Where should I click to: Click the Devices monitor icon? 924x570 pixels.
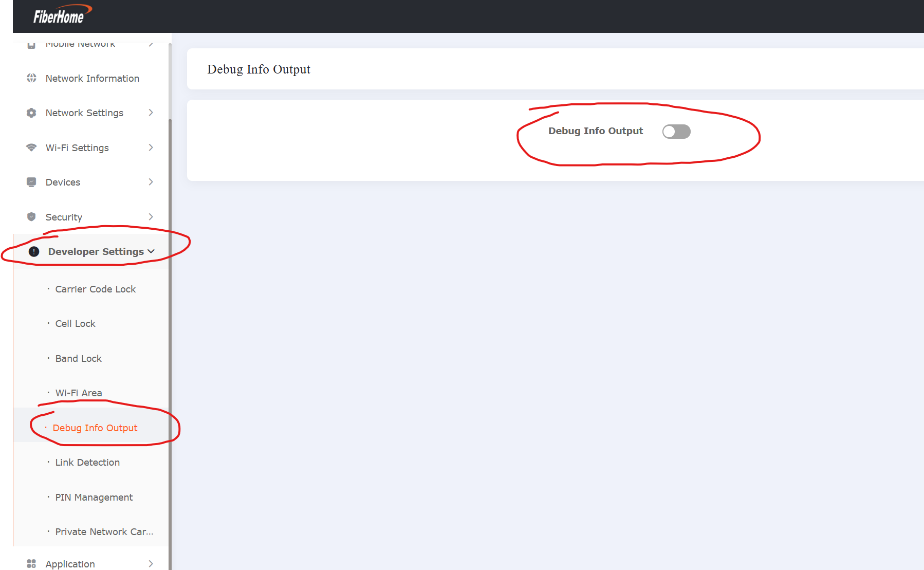pyautogui.click(x=31, y=182)
